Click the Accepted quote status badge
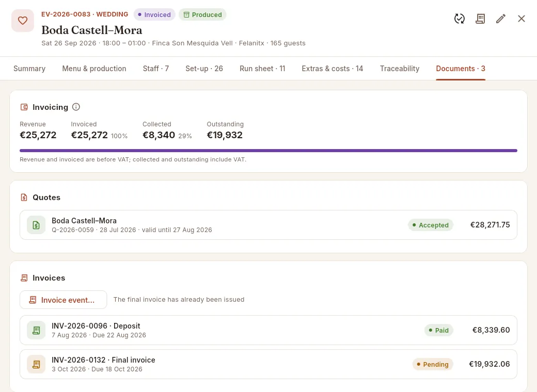The image size is (537, 392). [431, 225]
